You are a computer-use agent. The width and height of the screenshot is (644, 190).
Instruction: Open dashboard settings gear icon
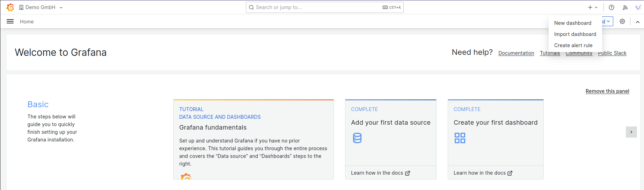pos(622,22)
